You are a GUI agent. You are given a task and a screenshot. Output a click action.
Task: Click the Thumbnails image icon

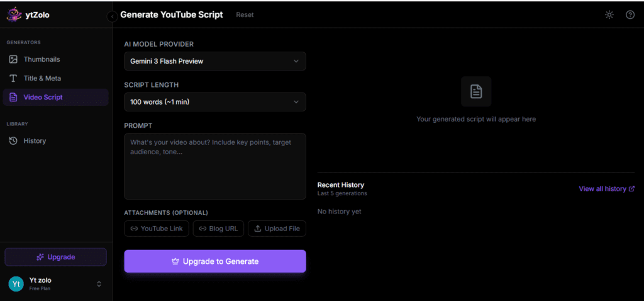[x=13, y=59]
